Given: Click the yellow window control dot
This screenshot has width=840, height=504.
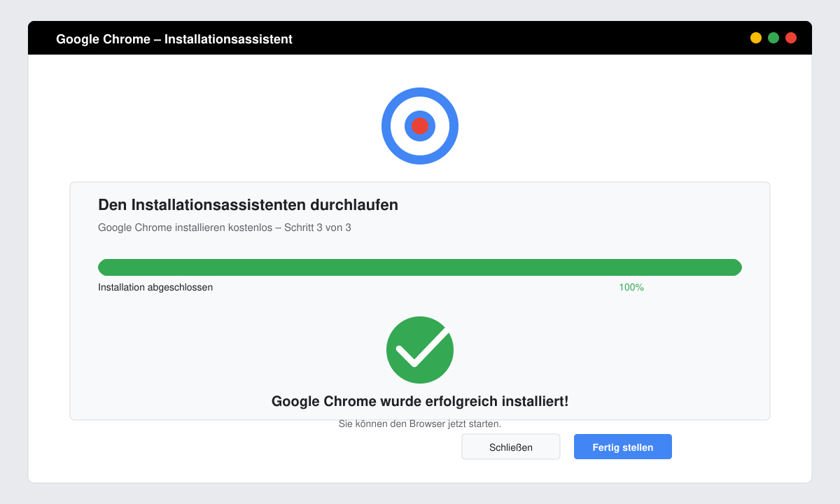Looking at the screenshot, I should coord(756,38).
